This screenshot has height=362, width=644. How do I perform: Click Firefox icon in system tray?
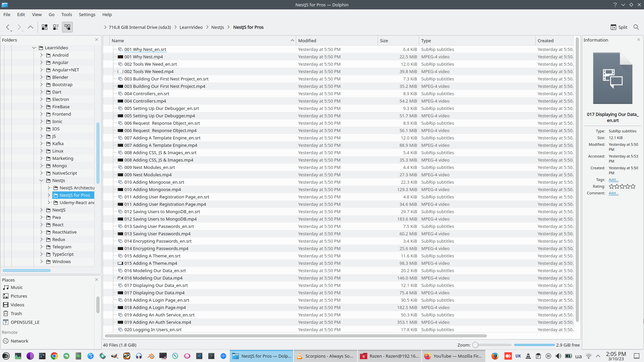click(495, 356)
